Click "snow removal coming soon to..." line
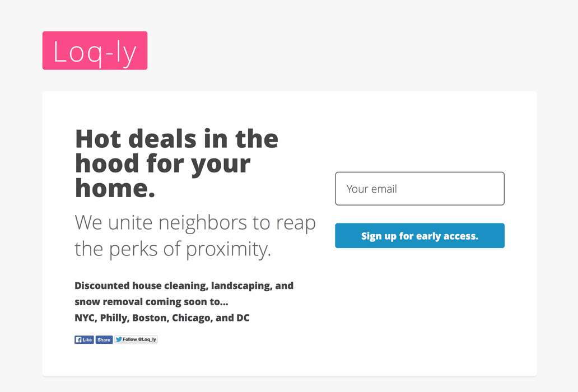Screen dimensions: 578x392 click(x=151, y=302)
